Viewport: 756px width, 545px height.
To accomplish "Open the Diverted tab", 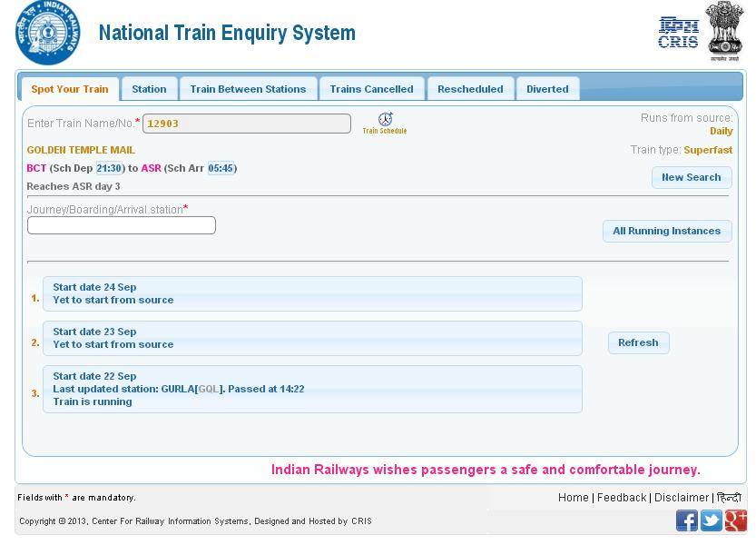I will click(x=547, y=89).
